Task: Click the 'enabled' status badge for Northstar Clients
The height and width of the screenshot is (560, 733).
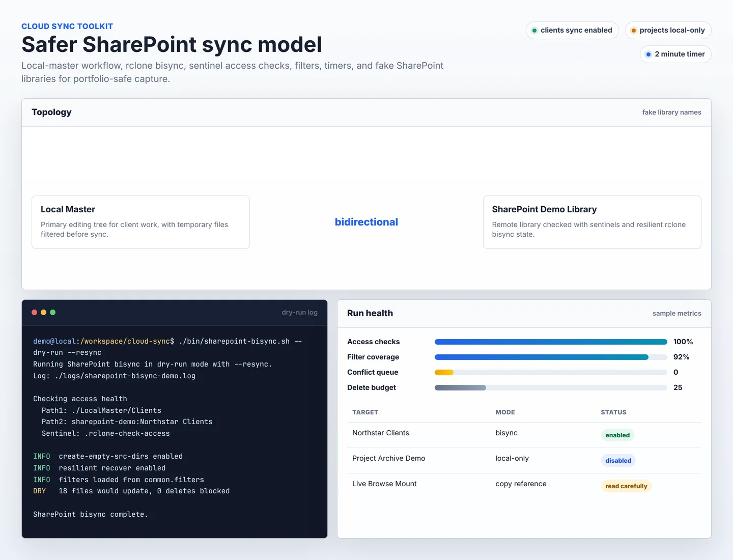Action: (617, 435)
